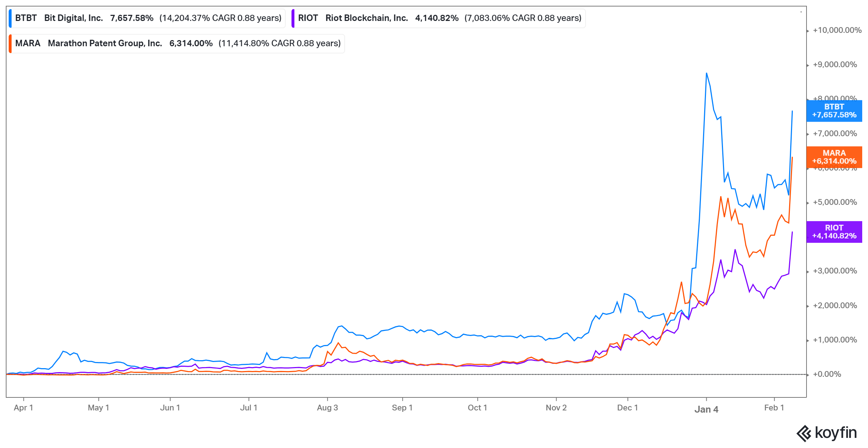Click the Jun 1 date label
The height and width of the screenshot is (448, 868).
170,408
